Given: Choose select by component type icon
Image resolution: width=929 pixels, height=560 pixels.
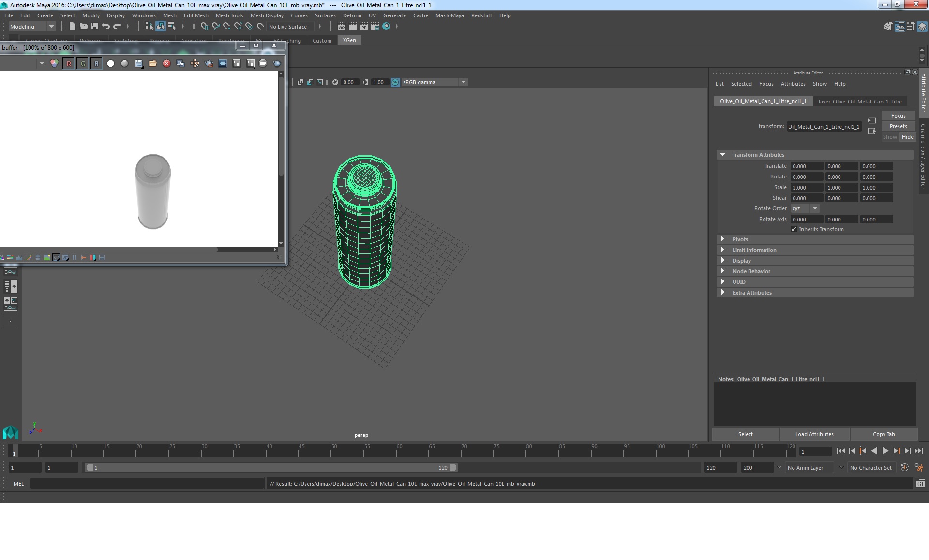Looking at the screenshot, I should 172,27.
